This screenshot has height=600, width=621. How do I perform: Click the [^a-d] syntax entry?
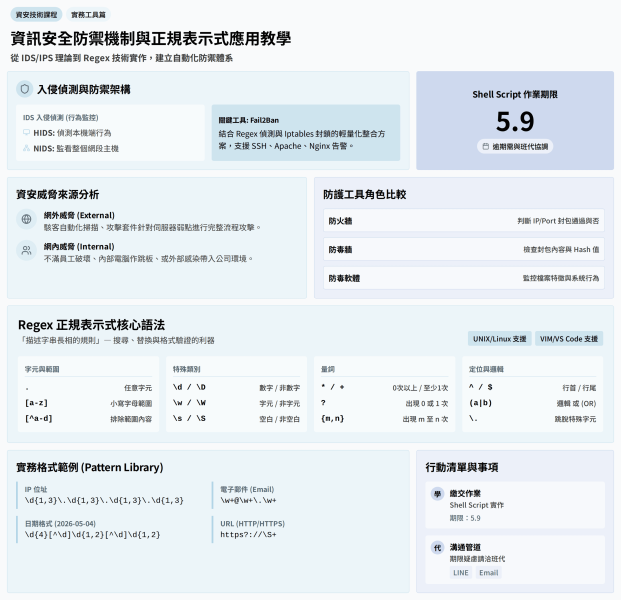coord(39,418)
